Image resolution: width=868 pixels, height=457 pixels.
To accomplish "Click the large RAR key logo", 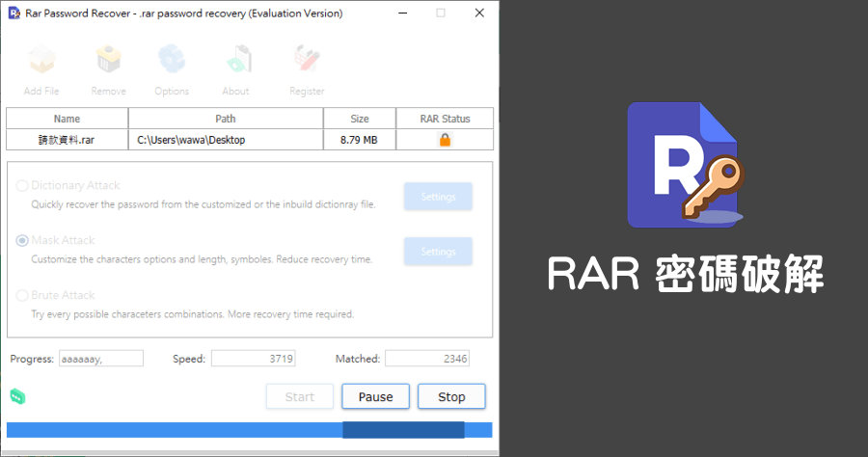I will [686, 165].
